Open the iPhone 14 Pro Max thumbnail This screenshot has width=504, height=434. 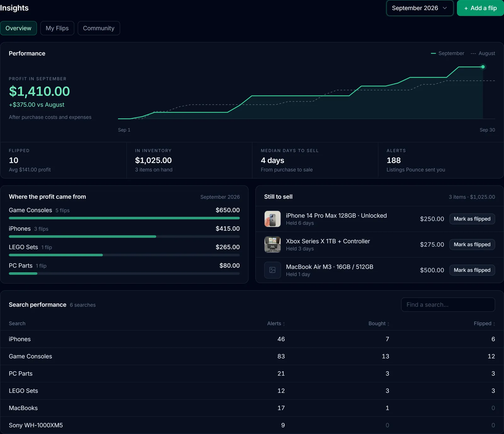(x=272, y=219)
